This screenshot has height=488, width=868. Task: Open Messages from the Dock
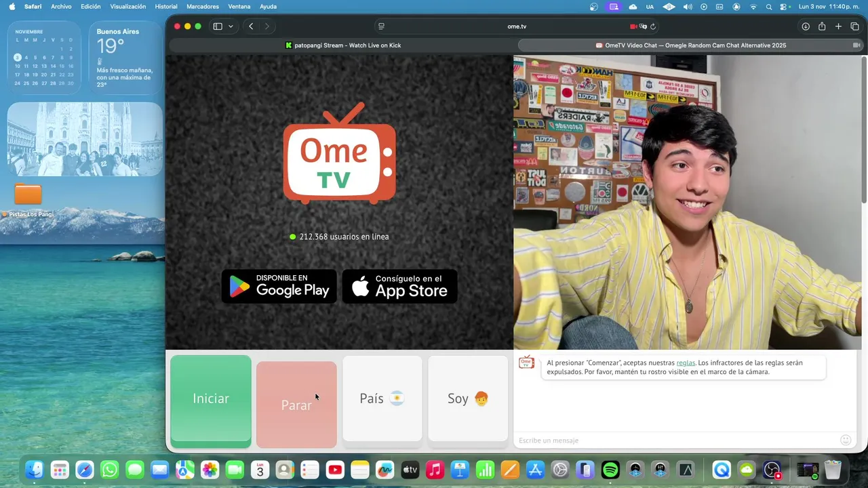coord(135,470)
